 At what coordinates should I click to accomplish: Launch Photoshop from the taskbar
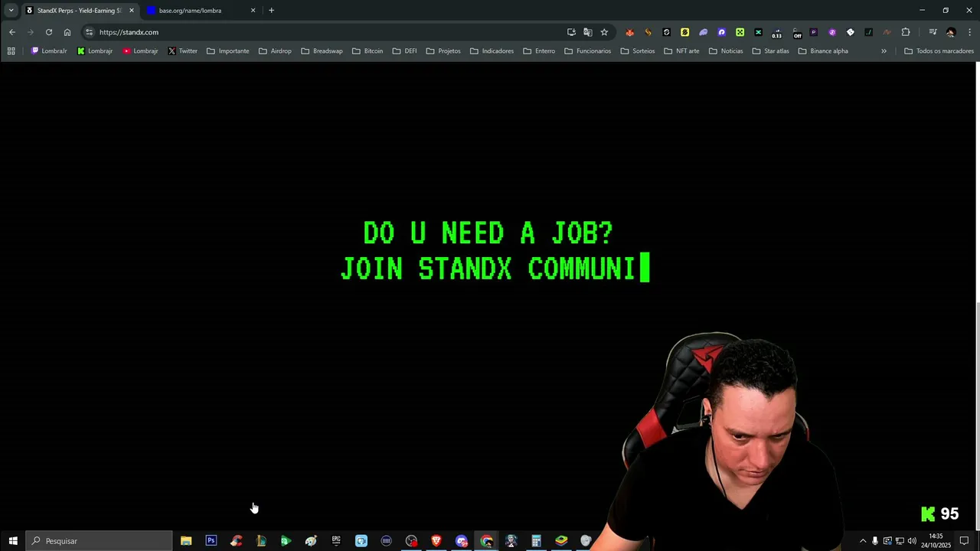coord(211,541)
